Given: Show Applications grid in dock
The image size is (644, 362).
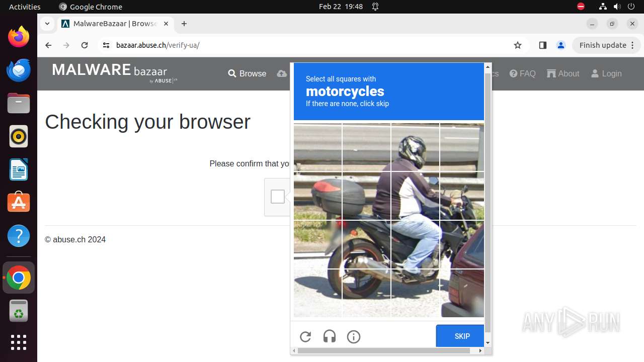Looking at the screenshot, I should pyautogui.click(x=19, y=342).
